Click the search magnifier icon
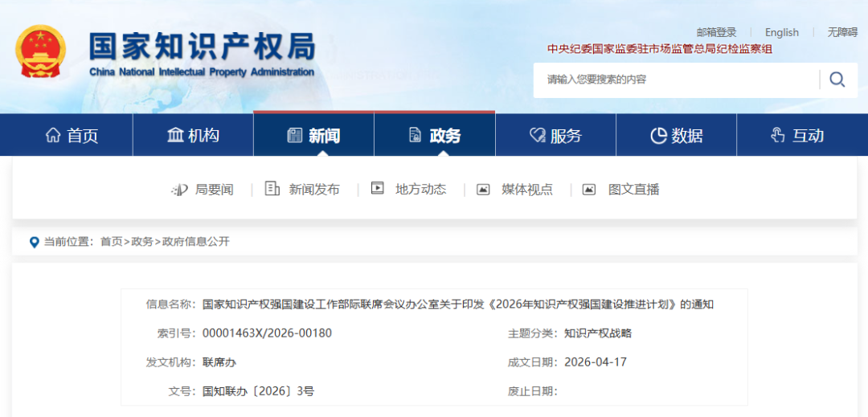This screenshot has width=868, height=417. [x=837, y=80]
